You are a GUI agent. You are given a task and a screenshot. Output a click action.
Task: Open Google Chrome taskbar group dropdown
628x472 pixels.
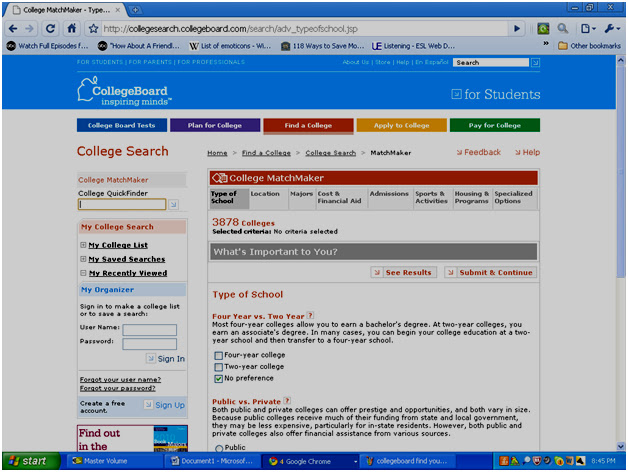[x=355, y=462]
